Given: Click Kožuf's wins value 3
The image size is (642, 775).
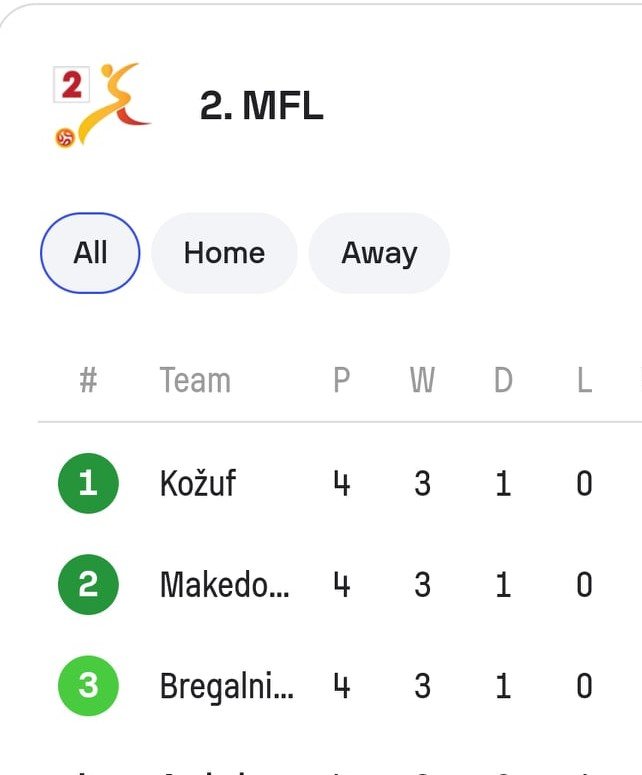Looking at the screenshot, I should click(x=422, y=484).
